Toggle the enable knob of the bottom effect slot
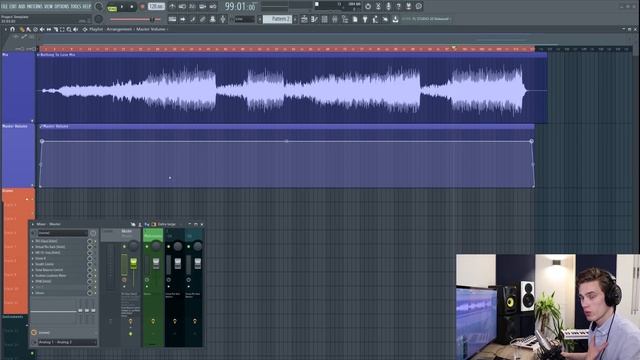Viewport: 640px width, 360px height. pyautogui.click(x=90, y=293)
